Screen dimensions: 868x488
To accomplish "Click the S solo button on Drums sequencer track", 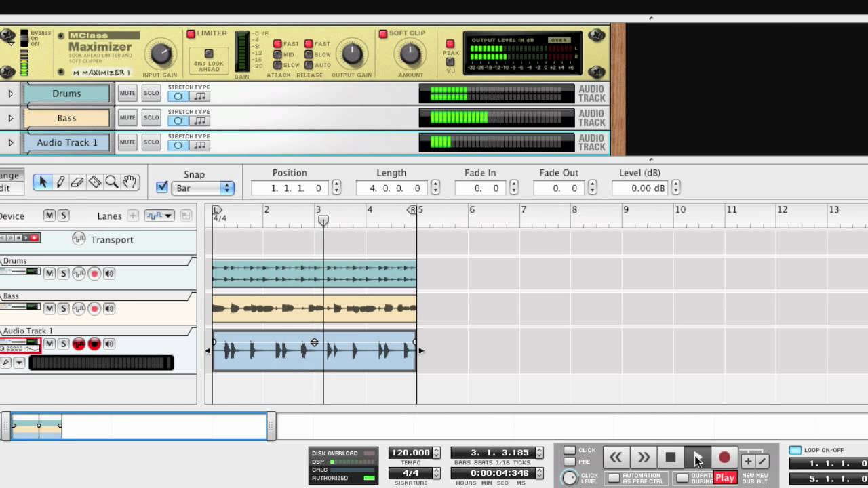I will point(63,274).
